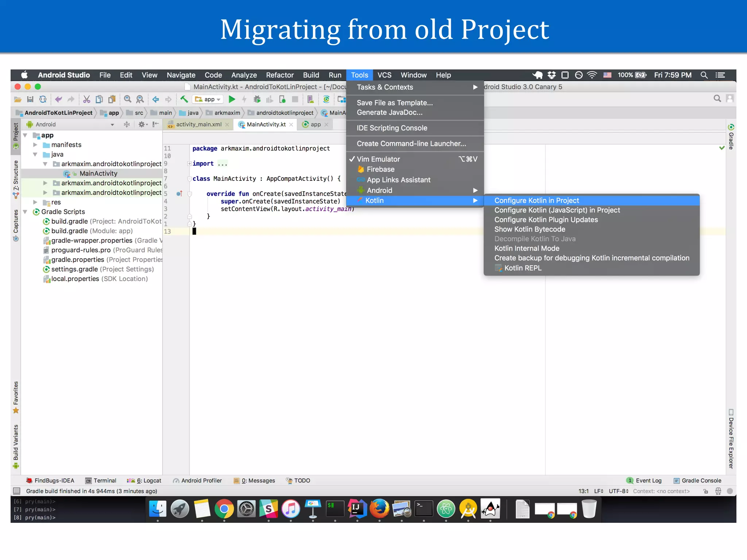Click the override gutter icon beside onCreate
The image size is (747, 560).
[x=179, y=194]
